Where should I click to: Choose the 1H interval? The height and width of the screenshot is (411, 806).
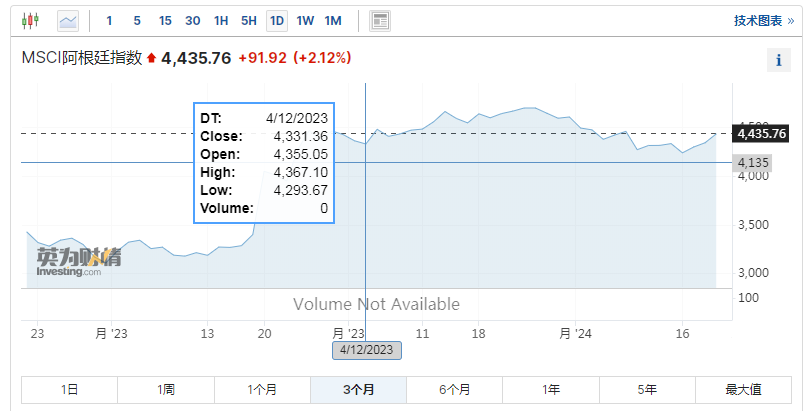click(x=221, y=21)
